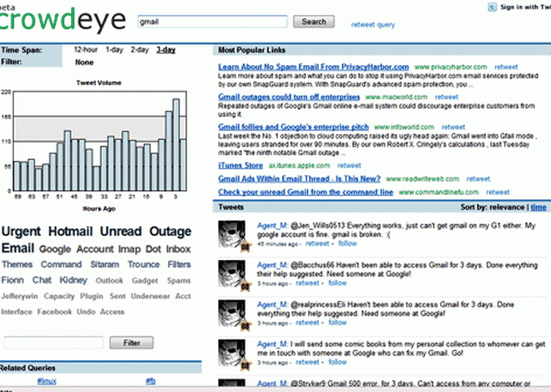The width and height of the screenshot is (551, 392).
Task: Filter by the Themes tag
Action: 18,264
